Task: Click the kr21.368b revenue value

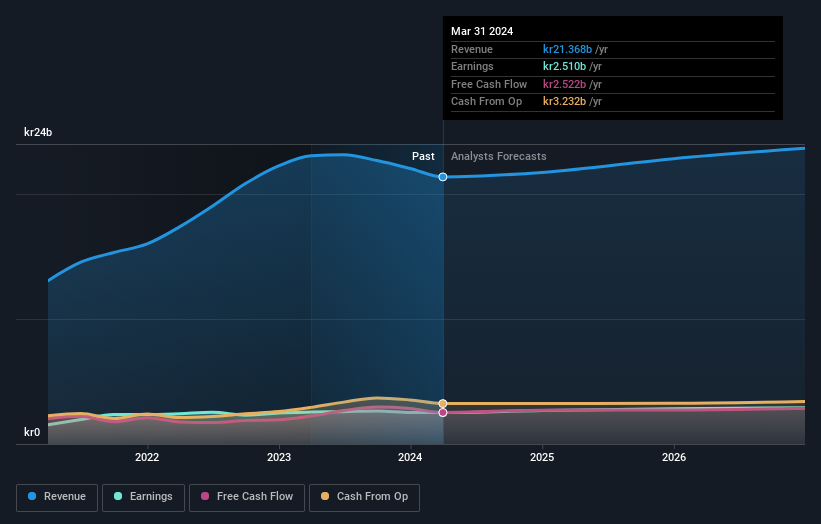Action: [568, 49]
